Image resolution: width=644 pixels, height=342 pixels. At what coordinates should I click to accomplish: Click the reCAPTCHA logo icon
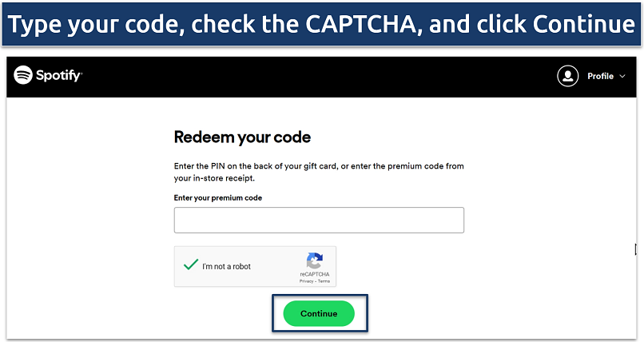click(x=314, y=261)
